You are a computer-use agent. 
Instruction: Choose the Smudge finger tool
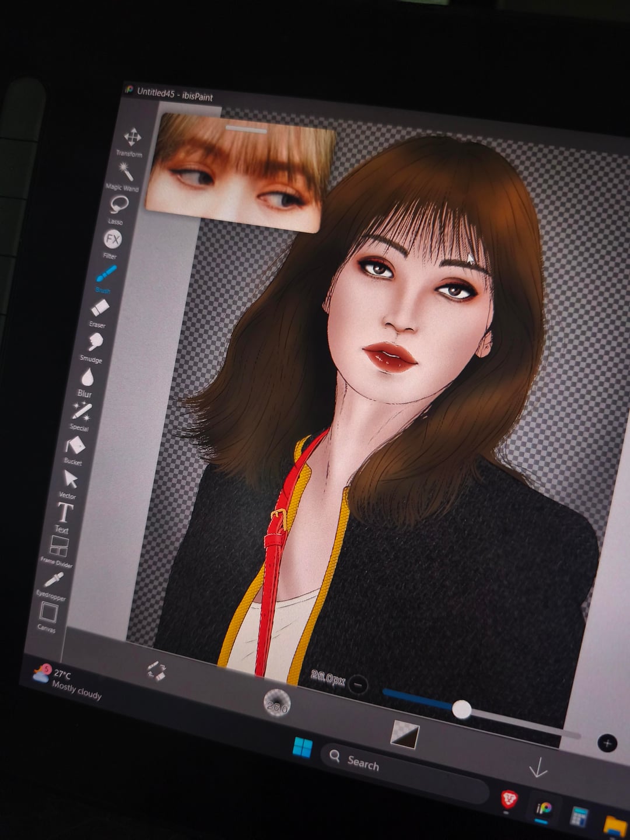94,342
